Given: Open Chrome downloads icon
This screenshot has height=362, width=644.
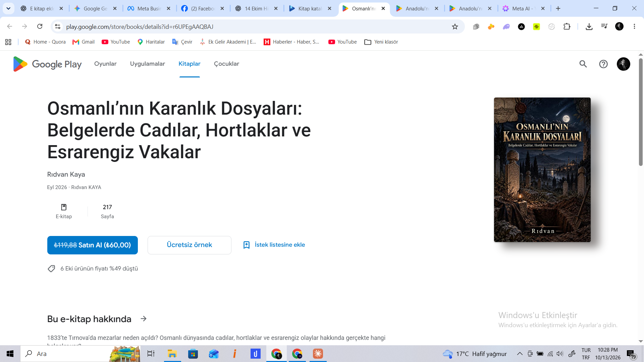Looking at the screenshot, I should point(589,26).
